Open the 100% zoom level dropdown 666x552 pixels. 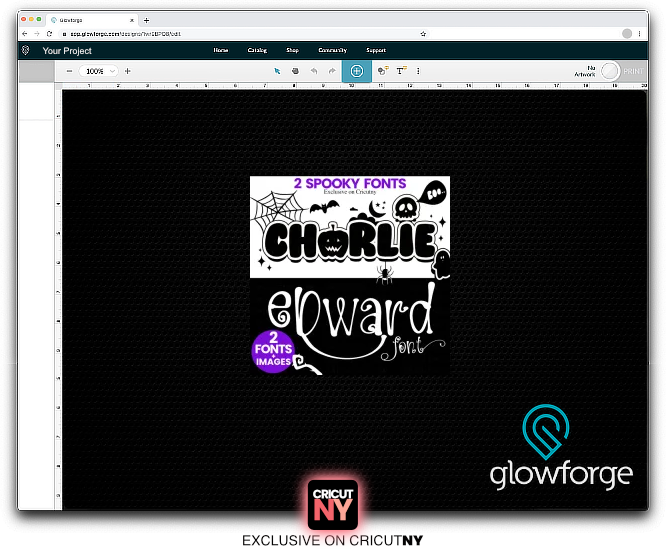[99, 71]
